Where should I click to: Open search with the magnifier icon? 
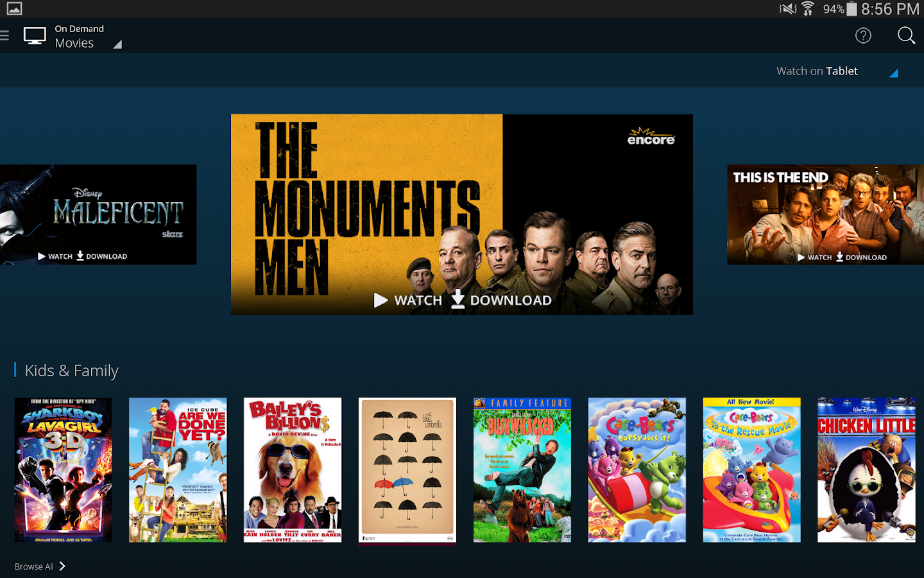906,35
